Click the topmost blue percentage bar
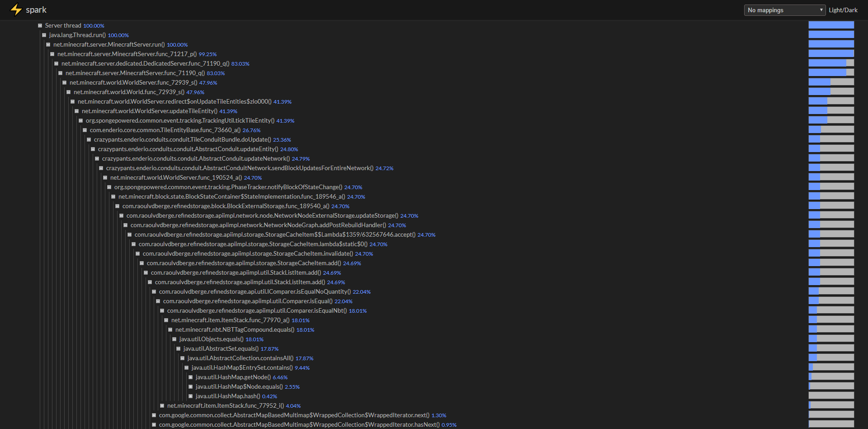This screenshot has height=429, width=868. [x=831, y=24]
